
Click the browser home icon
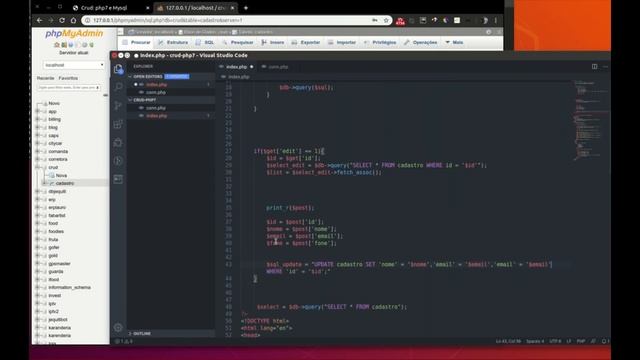(x=73, y=20)
